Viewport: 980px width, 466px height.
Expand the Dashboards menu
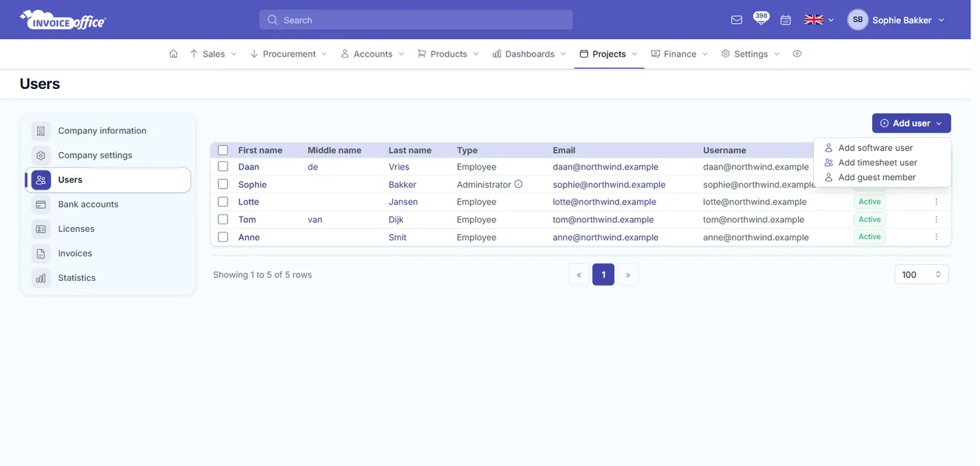click(529, 54)
